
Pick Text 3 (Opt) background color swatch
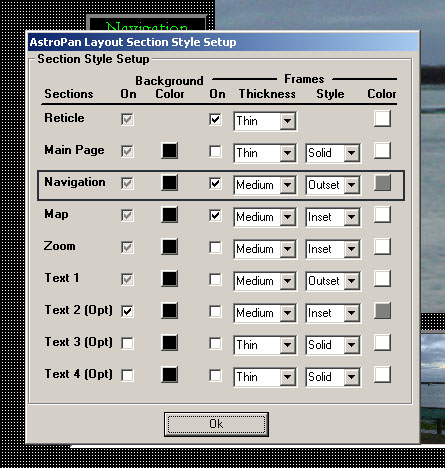click(170, 343)
